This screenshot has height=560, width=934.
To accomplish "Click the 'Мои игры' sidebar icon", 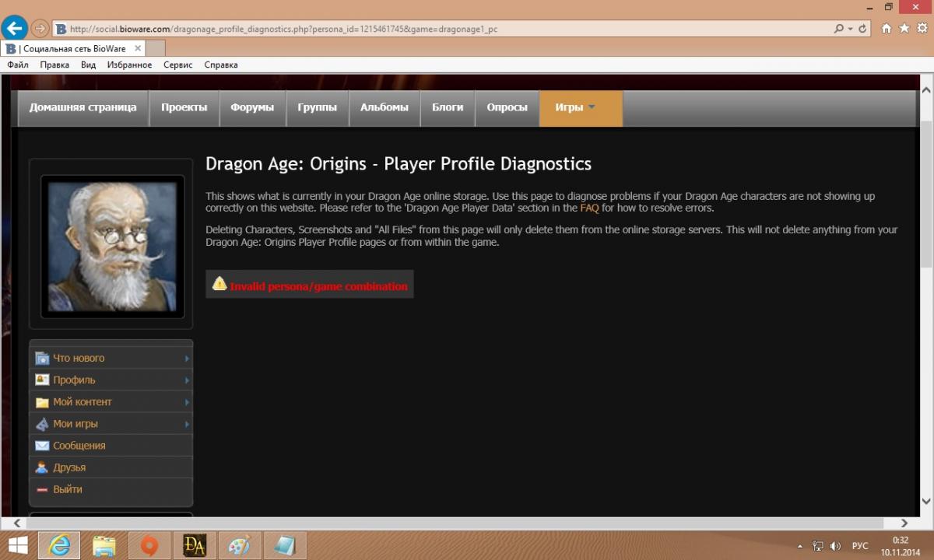I will tap(42, 424).
